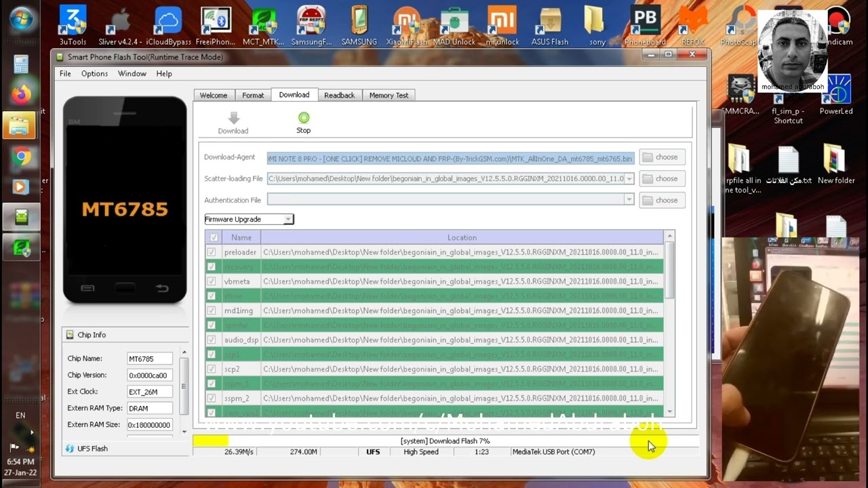Viewport: 868px width, 488px height.
Task: Click the Location column header
Action: [462, 237]
